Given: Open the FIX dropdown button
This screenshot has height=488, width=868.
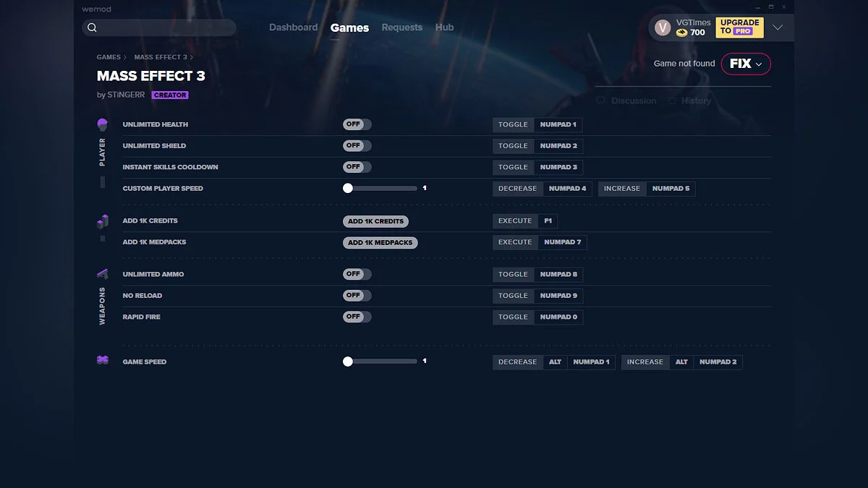Looking at the screenshot, I should [746, 64].
